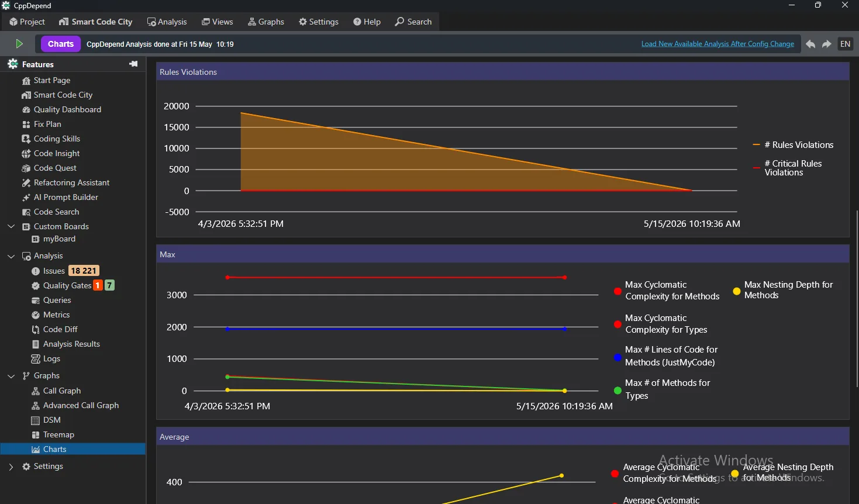Open the Analysis menu
Viewport: 859px width, 504px height.
(x=167, y=22)
